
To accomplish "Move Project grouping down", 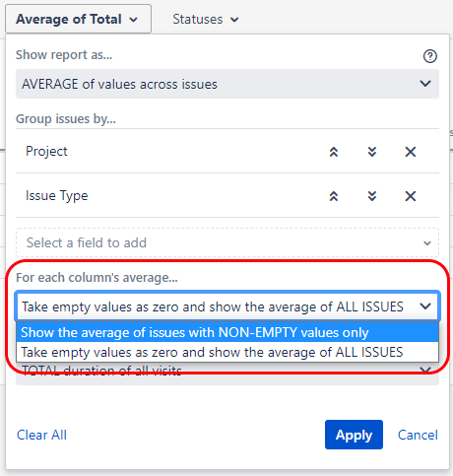I will click(372, 152).
